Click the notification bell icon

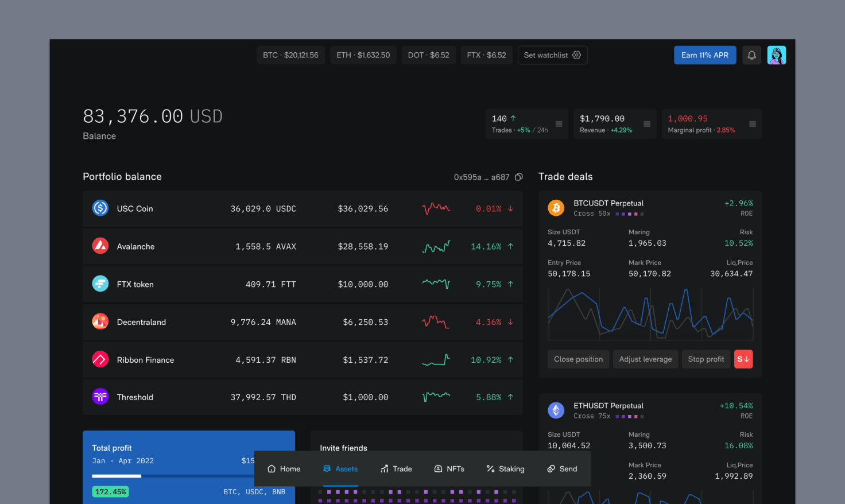pyautogui.click(x=751, y=55)
